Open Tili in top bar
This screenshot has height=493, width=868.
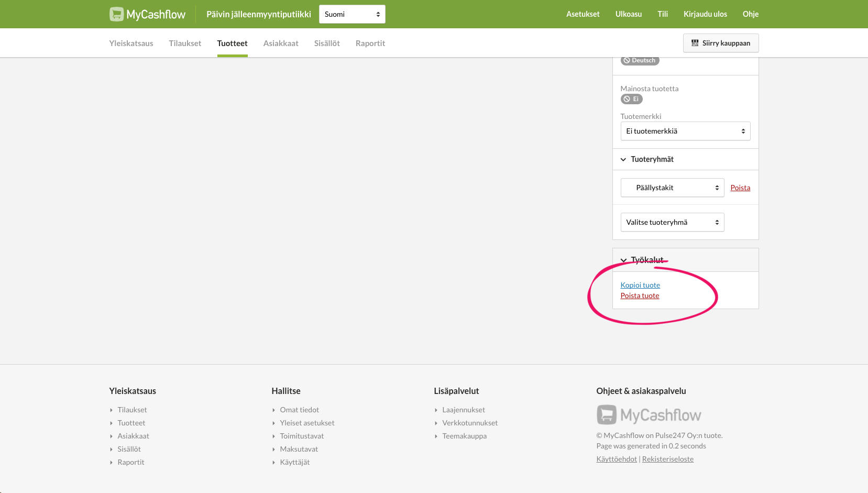pos(663,14)
